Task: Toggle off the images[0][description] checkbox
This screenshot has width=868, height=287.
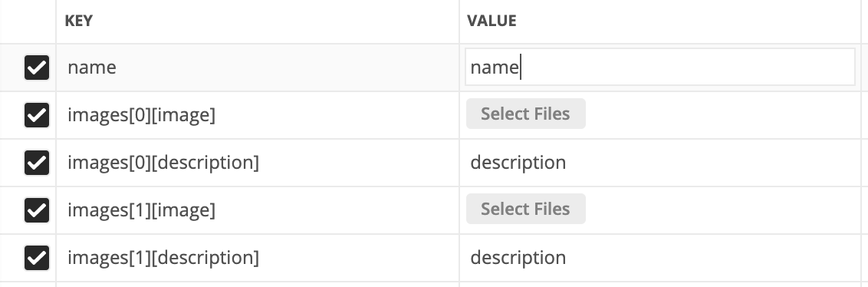Action: click(x=37, y=163)
